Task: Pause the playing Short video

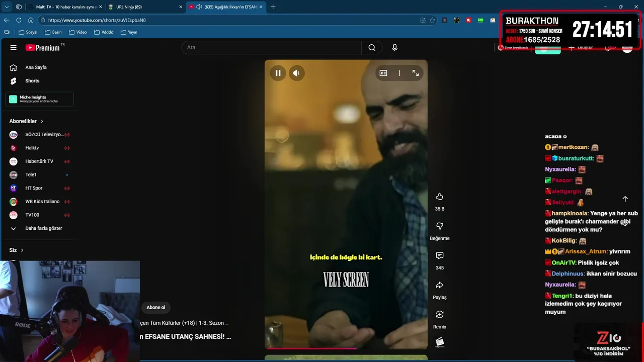Action: [x=278, y=73]
